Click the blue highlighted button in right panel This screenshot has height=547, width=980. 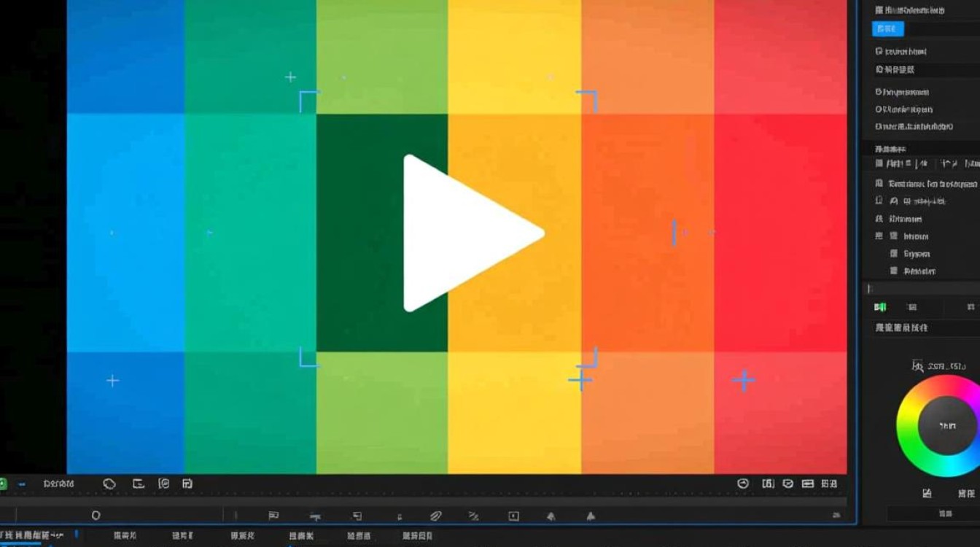[x=887, y=28]
